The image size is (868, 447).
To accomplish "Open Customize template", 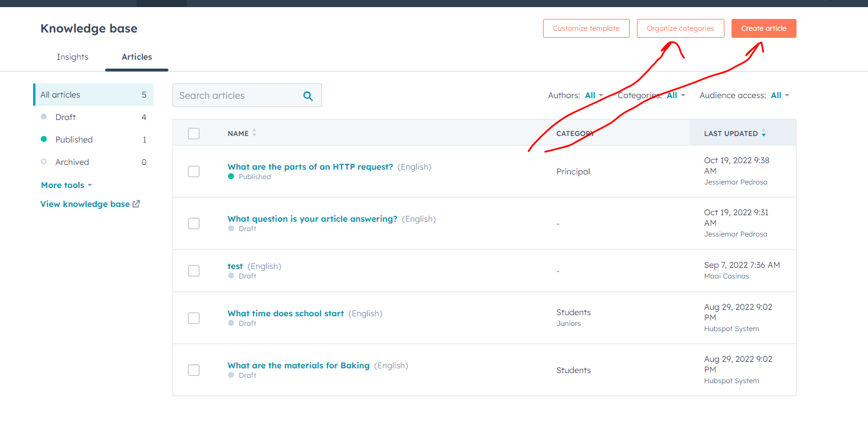I will [586, 28].
